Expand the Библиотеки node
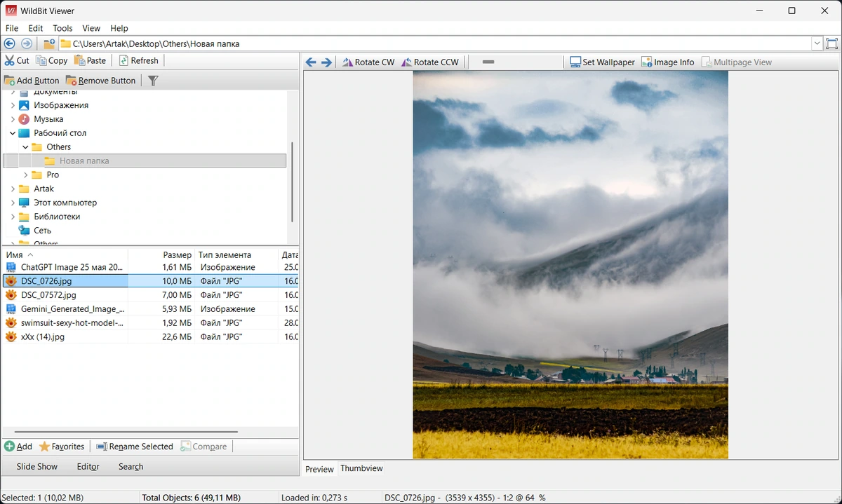Screen dimensions: 842x504 click(13, 217)
